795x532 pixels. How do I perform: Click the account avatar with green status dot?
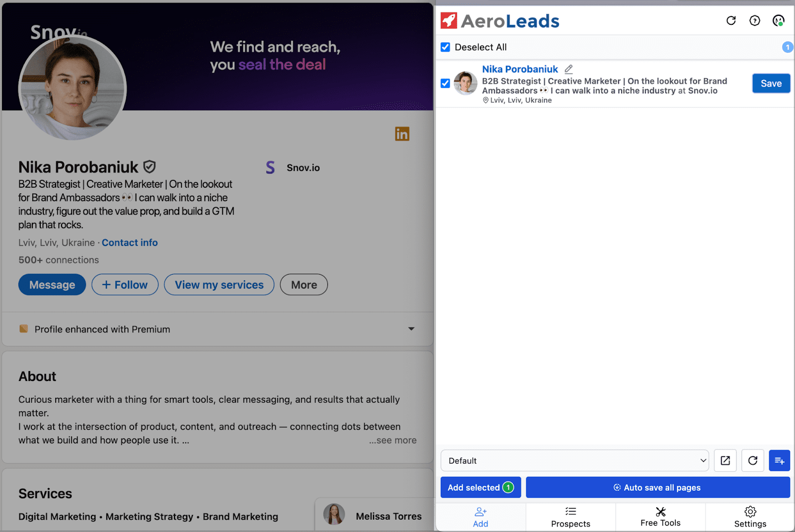tap(778, 21)
